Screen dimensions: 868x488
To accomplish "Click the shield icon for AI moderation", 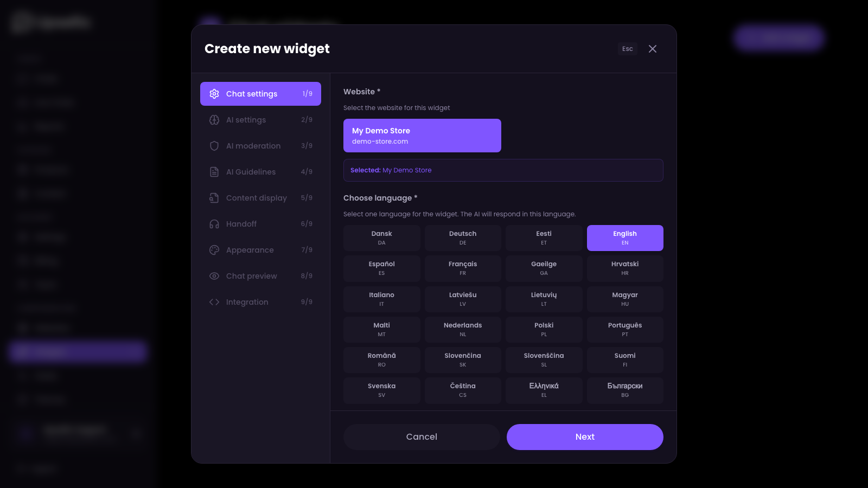I will coord(215,145).
